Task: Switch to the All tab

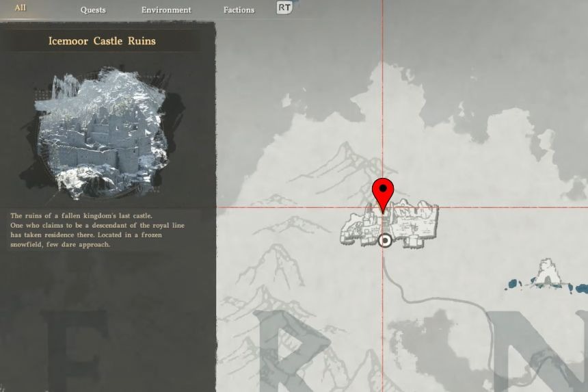Action: [x=21, y=8]
